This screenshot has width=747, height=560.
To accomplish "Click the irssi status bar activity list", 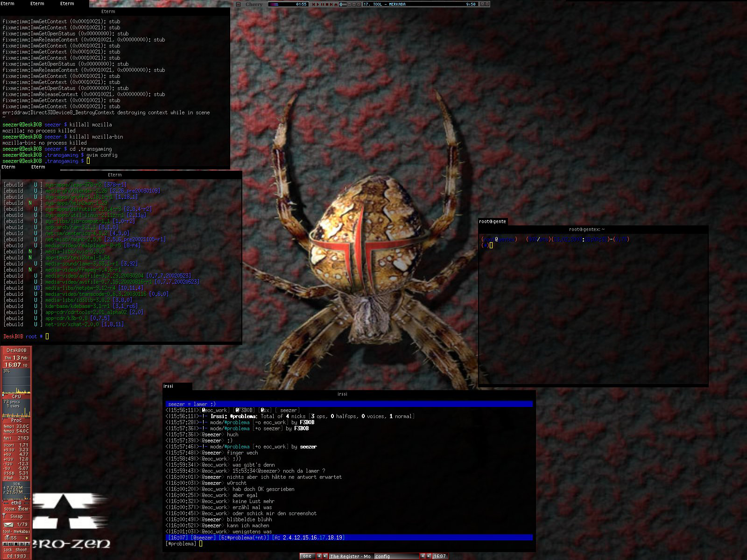I will pyautogui.click(x=308, y=538).
